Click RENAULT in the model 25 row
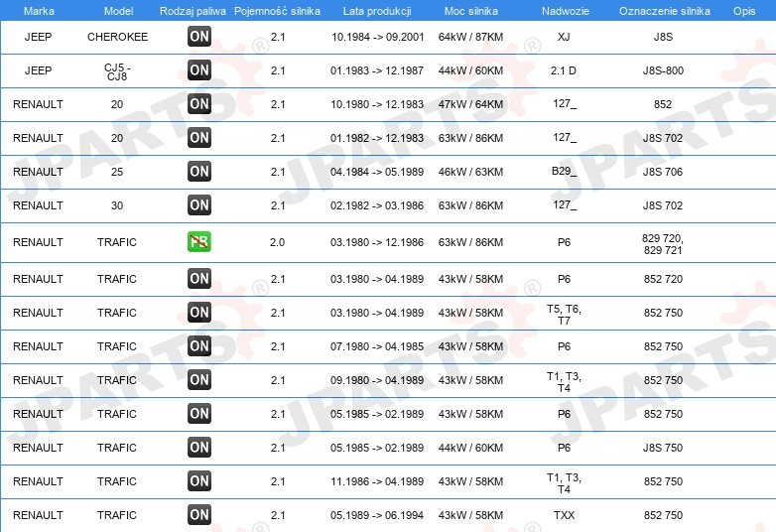This screenshot has height=532, width=776. (x=38, y=172)
